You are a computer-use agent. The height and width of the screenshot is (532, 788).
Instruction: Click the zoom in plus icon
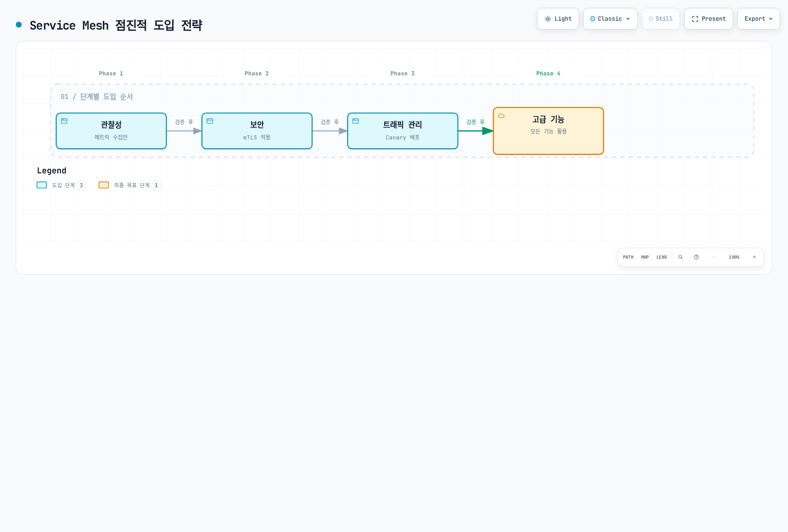tap(754, 257)
